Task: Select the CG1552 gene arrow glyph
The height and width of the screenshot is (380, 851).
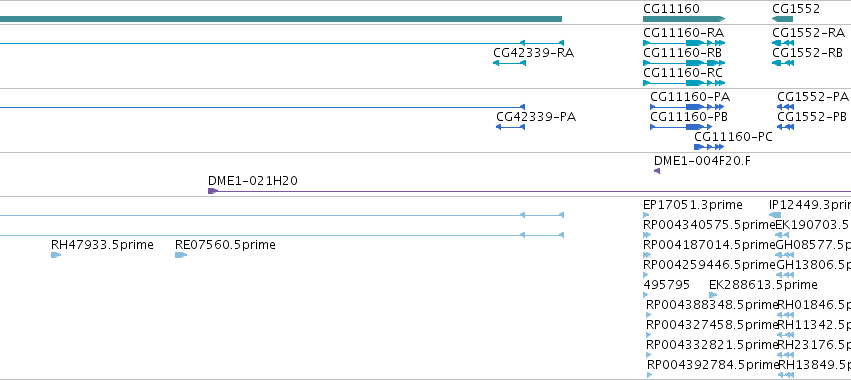Action: (782, 19)
